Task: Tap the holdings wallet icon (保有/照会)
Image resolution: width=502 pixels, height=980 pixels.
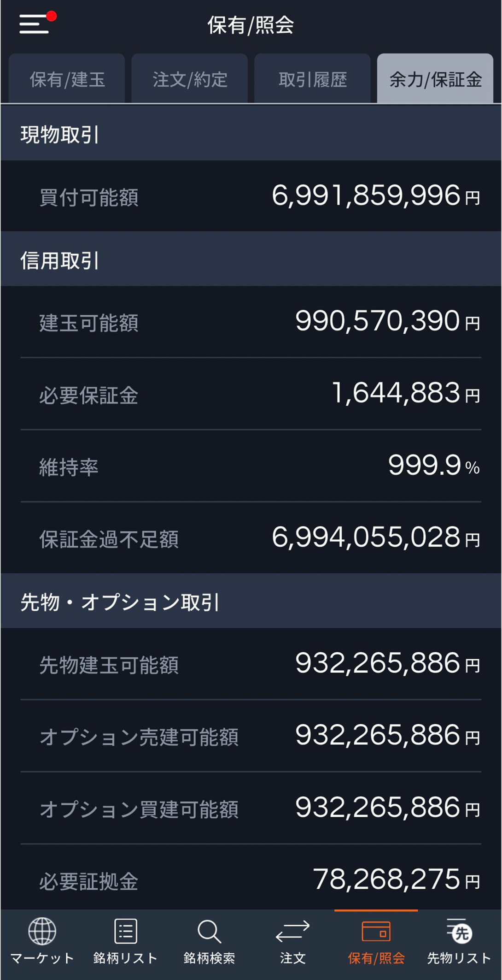Action: point(376,932)
